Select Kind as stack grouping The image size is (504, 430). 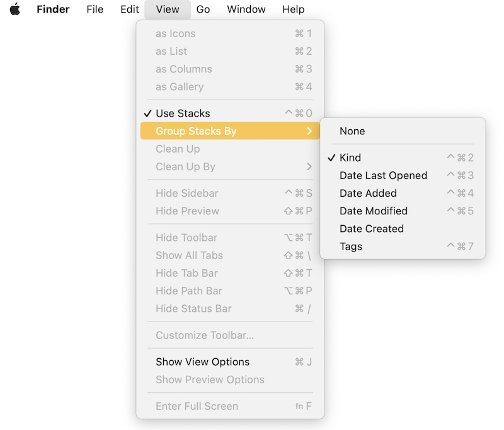tap(350, 158)
